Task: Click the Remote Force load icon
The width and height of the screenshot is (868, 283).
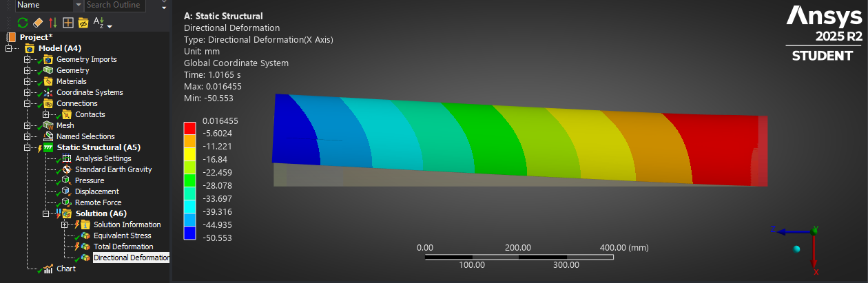Action: coord(66,202)
